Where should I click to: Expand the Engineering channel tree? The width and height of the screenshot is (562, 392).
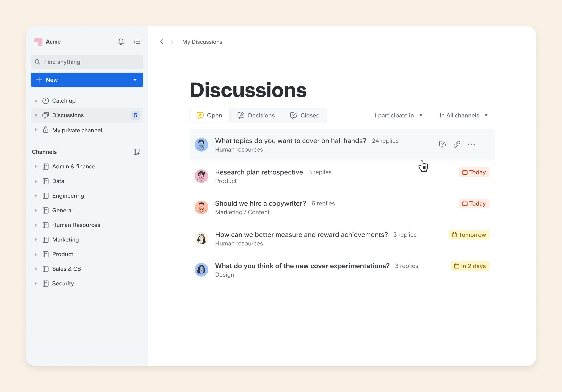coord(36,196)
